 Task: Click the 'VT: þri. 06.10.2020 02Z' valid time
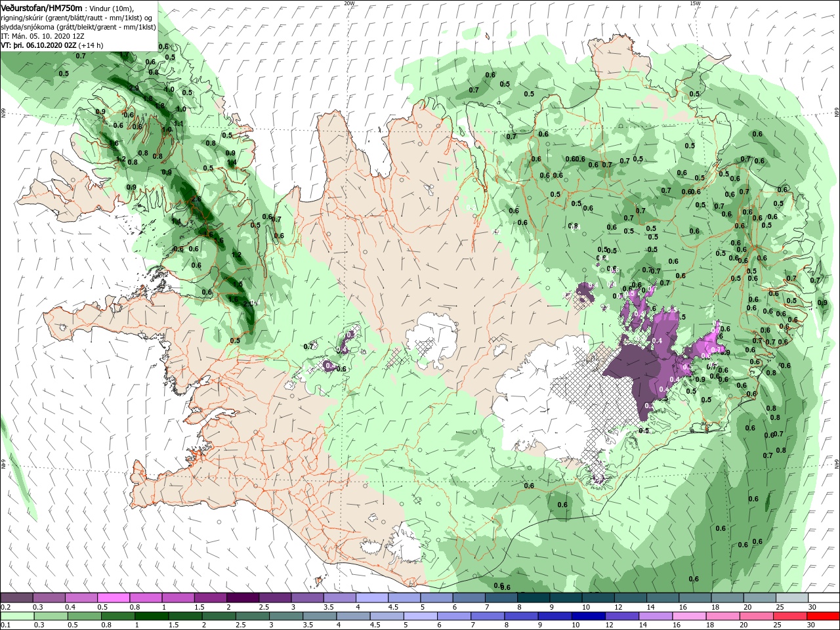pos(39,46)
